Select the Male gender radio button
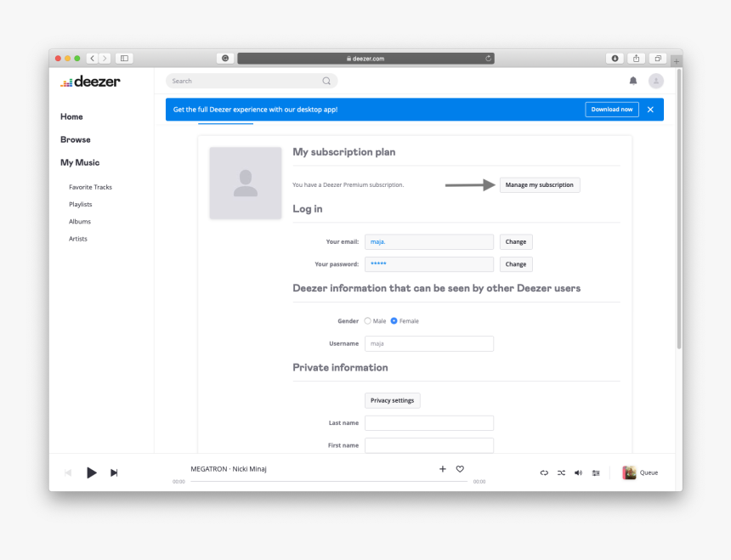This screenshot has width=731, height=560. [368, 321]
